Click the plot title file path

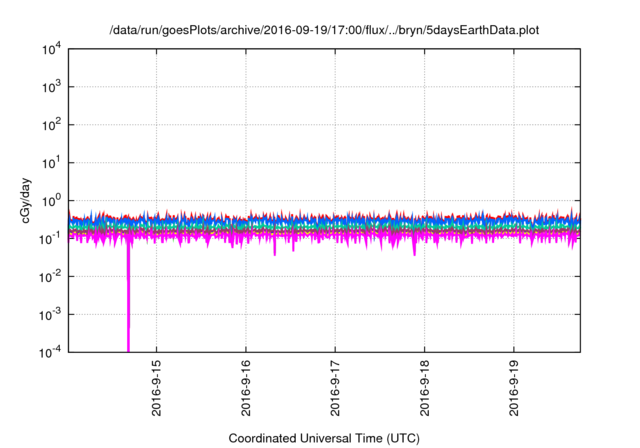tap(324, 31)
